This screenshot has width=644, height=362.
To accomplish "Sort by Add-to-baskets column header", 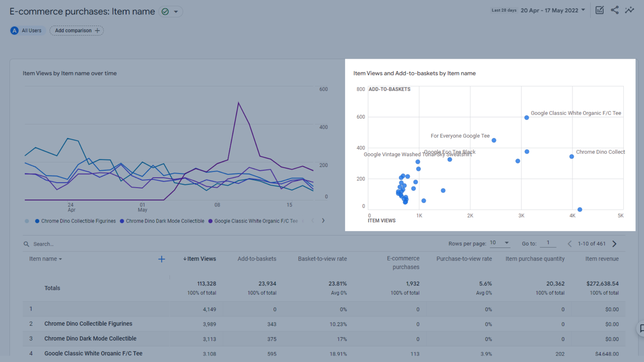I will 257,259.
